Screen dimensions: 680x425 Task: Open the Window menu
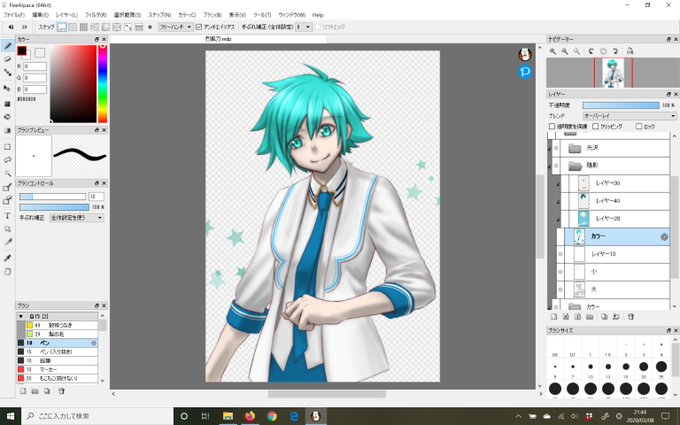(x=292, y=15)
